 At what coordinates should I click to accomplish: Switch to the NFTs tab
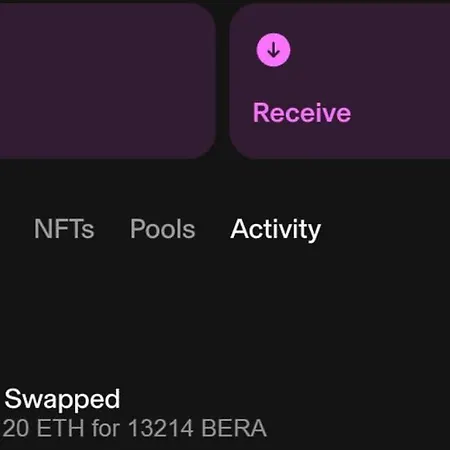point(64,229)
